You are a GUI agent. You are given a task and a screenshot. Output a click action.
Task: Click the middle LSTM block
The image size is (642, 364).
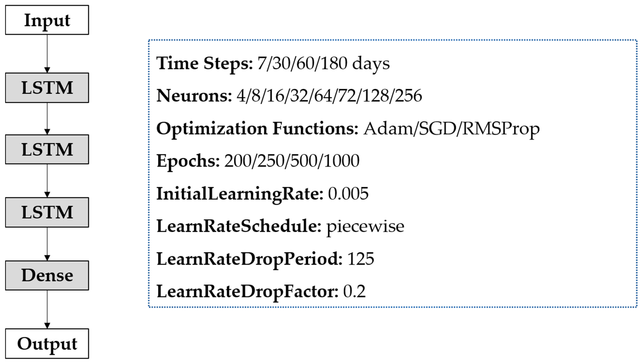pyautogui.click(x=47, y=150)
